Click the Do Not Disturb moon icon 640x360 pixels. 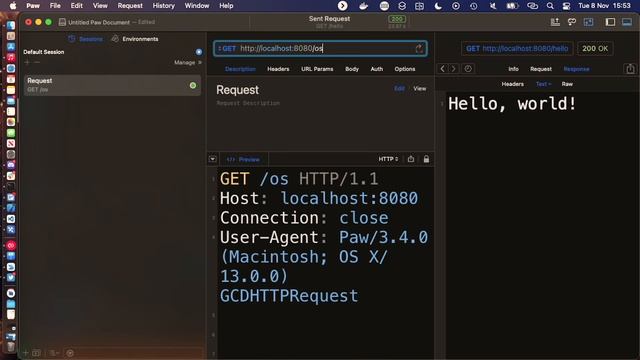click(x=438, y=6)
